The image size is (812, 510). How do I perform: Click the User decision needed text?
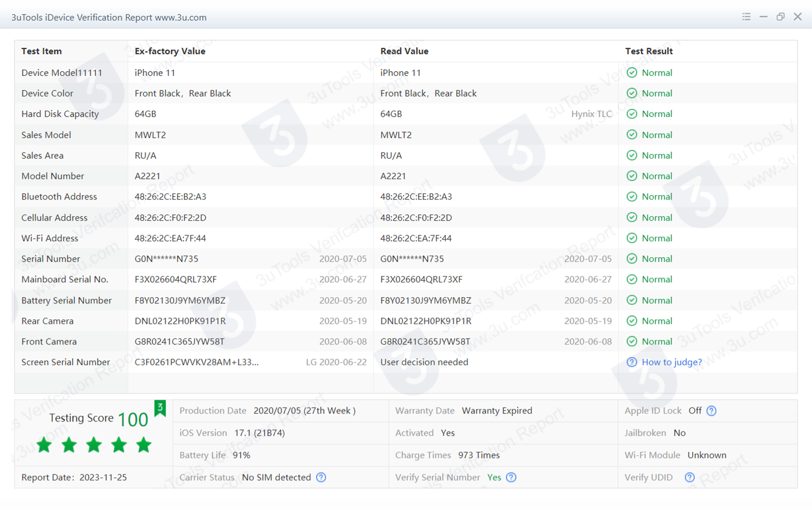(x=424, y=362)
